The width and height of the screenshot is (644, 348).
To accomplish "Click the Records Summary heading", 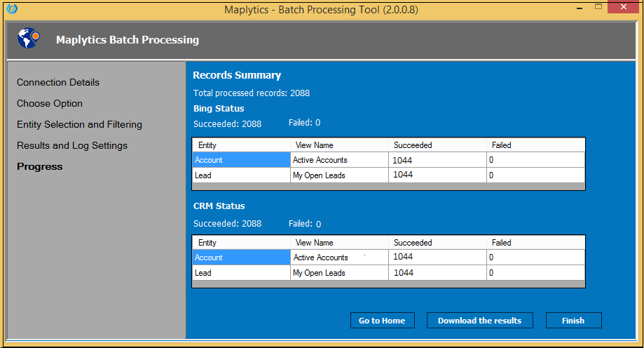I will click(237, 75).
